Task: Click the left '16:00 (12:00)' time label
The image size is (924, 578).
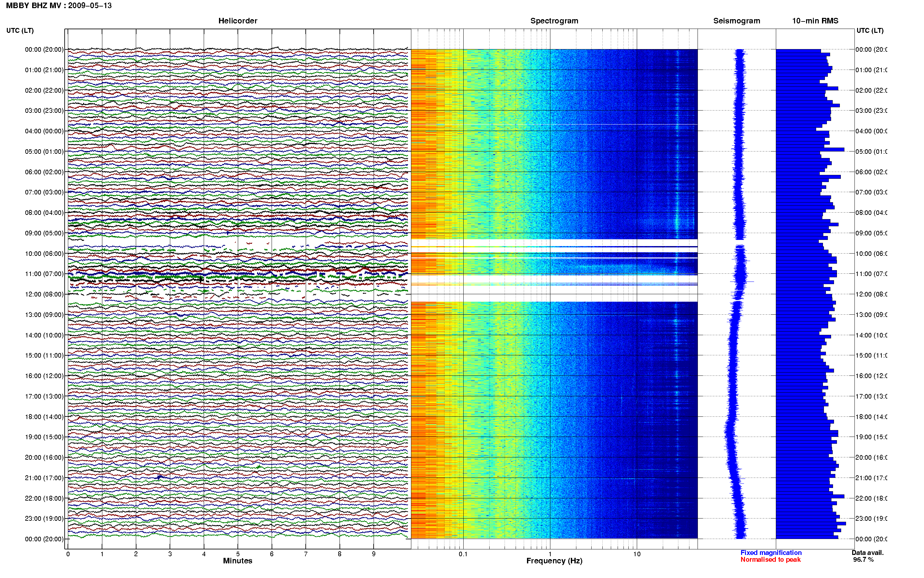Action: coord(44,376)
